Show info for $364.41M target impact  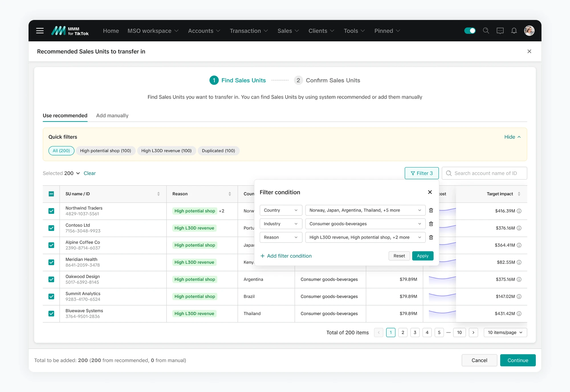[x=519, y=245]
